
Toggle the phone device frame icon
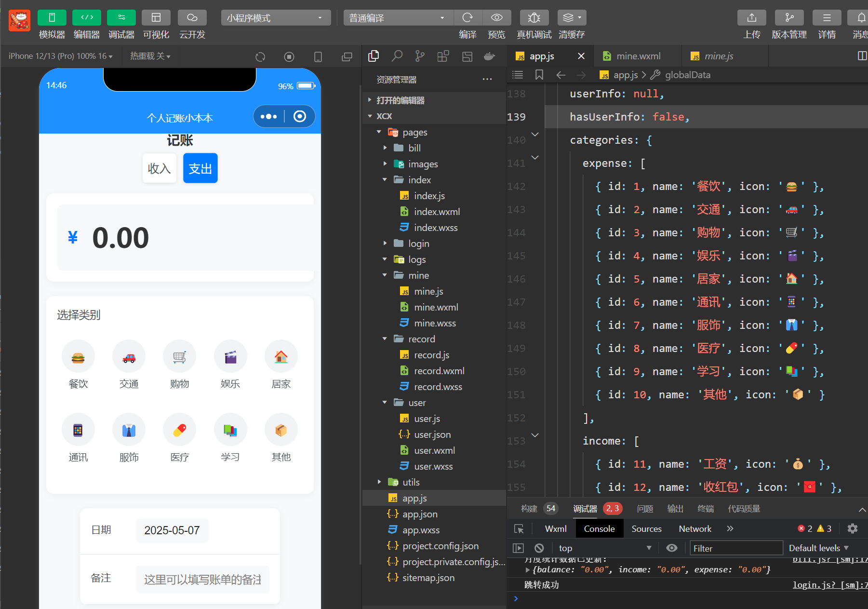(x=318, y=57)
